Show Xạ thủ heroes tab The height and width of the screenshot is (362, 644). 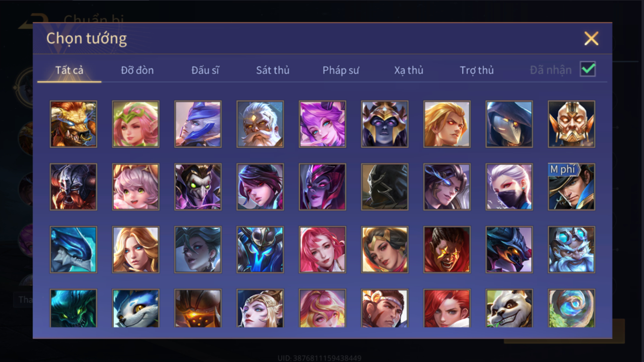(x=409, y=70)
